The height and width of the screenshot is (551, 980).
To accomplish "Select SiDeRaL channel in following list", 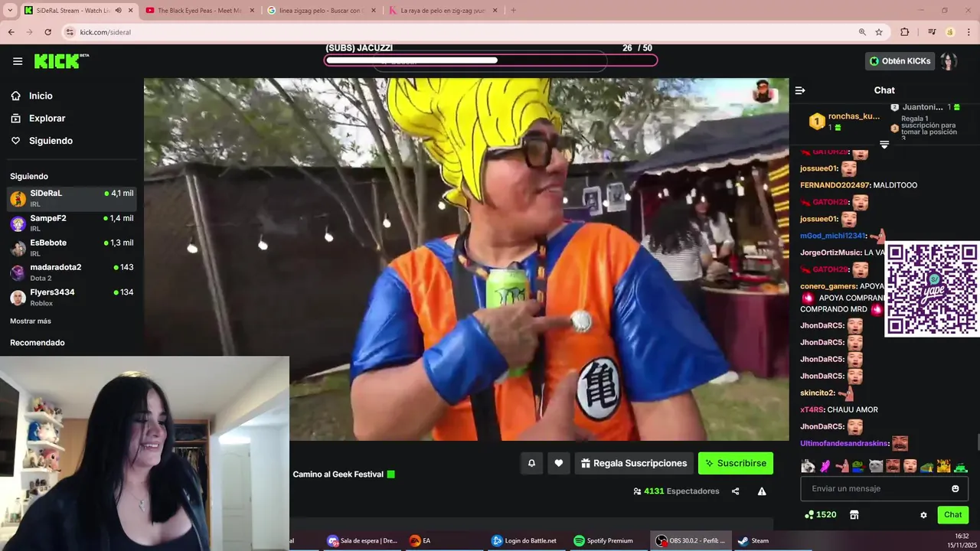I will (x=72, y=199).
